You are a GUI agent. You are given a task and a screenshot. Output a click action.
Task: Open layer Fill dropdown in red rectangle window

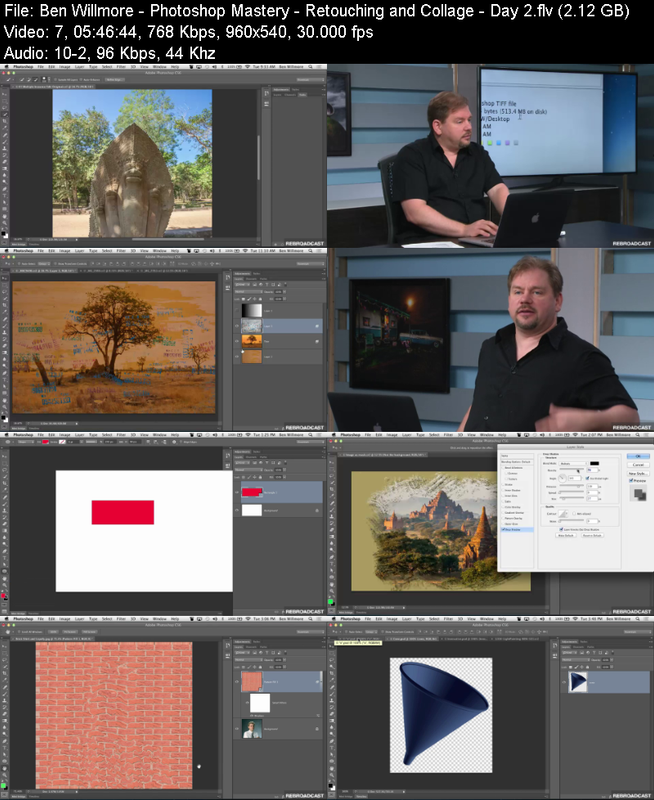pos(285,477)
